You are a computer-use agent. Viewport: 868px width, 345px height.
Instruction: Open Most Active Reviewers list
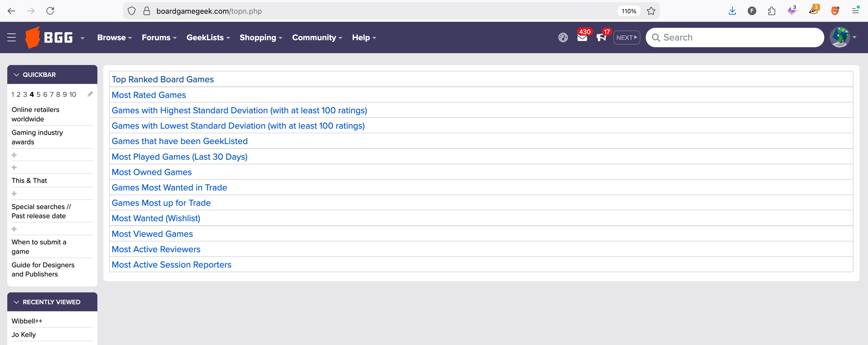pyautogui.click(x=156, y=250)
